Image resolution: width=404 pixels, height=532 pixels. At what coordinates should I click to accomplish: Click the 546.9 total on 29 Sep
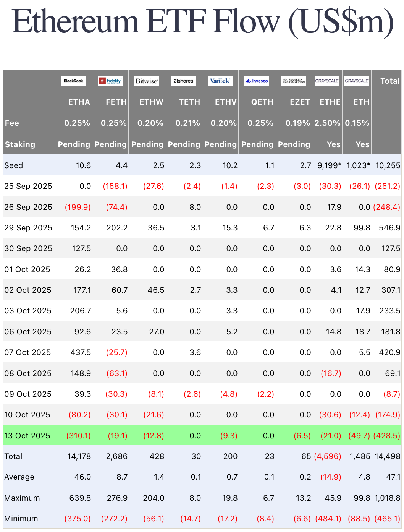pos(389,228)
